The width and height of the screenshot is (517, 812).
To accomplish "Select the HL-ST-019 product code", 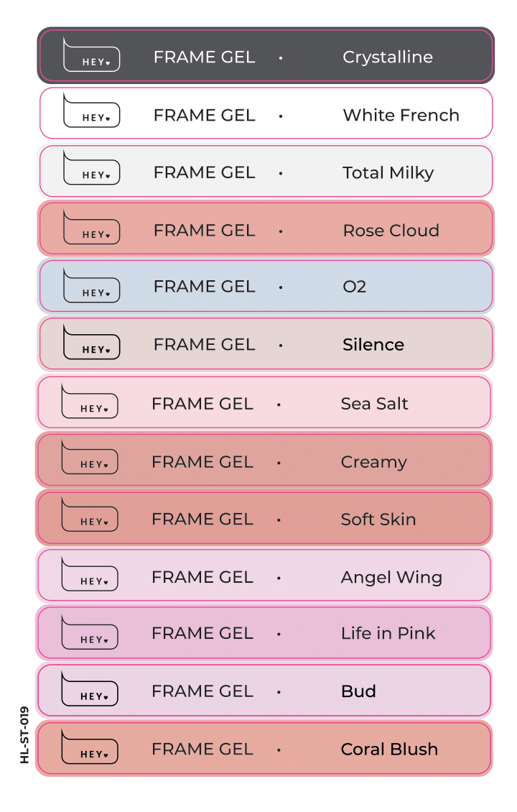I will [x=24, y=735].
